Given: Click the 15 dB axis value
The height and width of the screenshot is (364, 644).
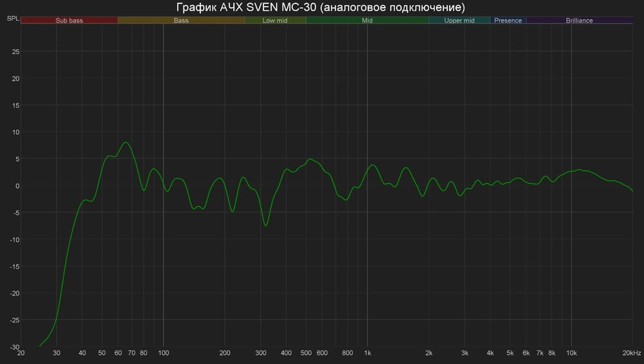Looking at the screenshot, I should 15,106.
